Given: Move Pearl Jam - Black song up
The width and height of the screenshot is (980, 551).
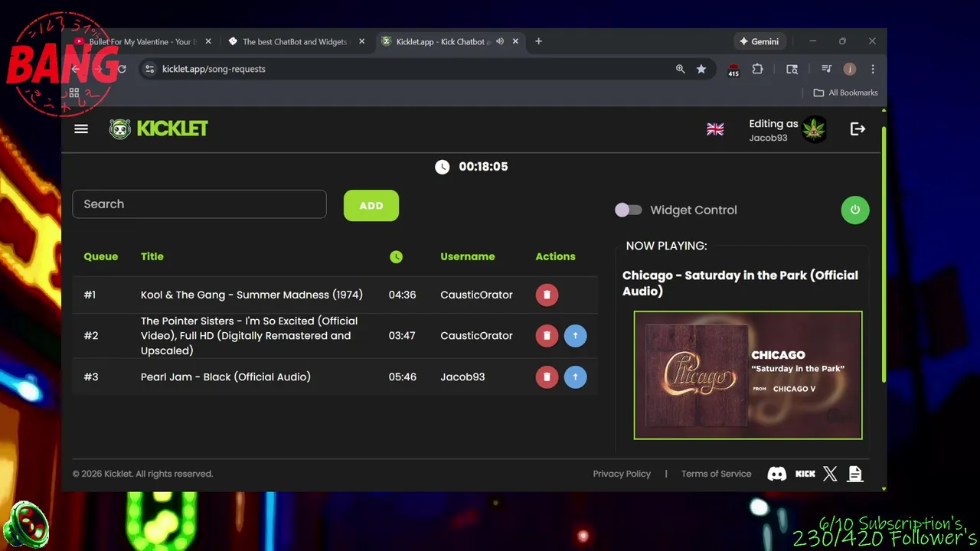Looking at the screenshot, I should tap(575, 377).
